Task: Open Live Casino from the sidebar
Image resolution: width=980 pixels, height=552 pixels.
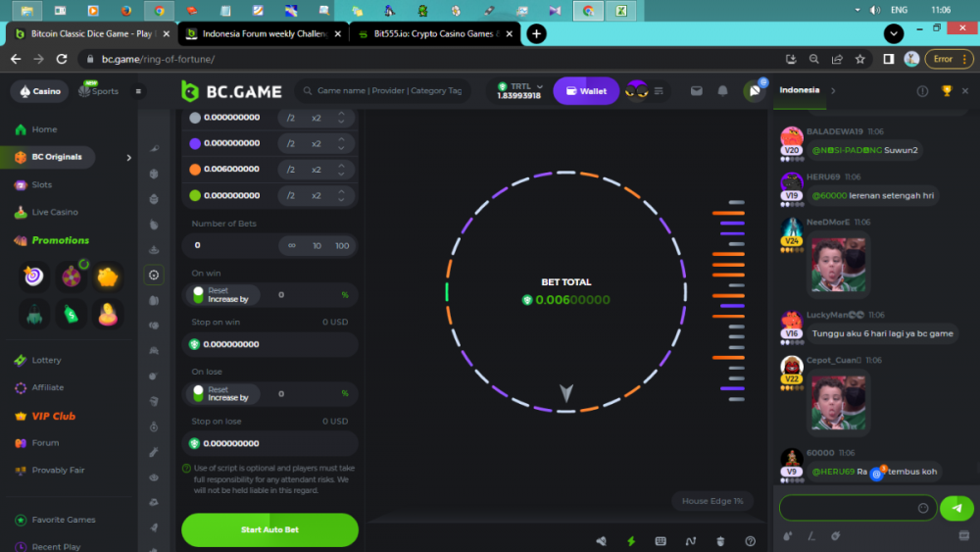Action: pos(54,212)
